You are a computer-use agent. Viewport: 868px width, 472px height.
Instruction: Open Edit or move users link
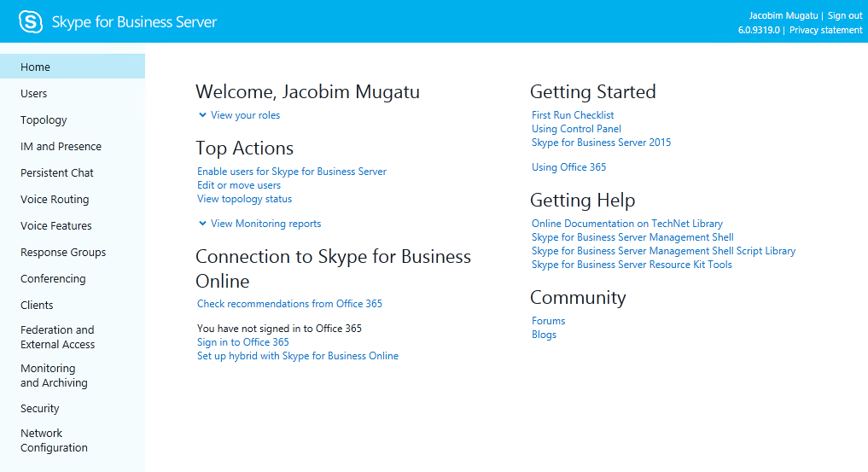click(239, 185)
